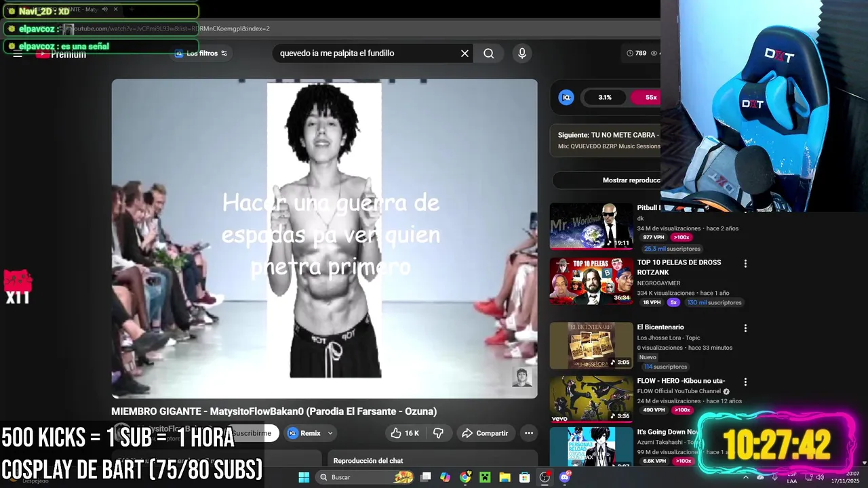Click the video channel watermark in player
Screen dimensions: 868x488
pos(522,378)
